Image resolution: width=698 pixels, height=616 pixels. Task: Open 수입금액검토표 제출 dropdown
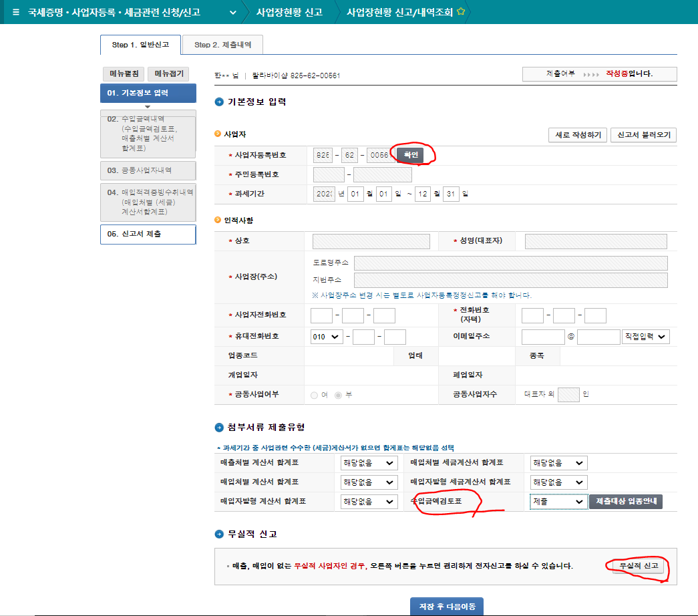tap(558, 502)
